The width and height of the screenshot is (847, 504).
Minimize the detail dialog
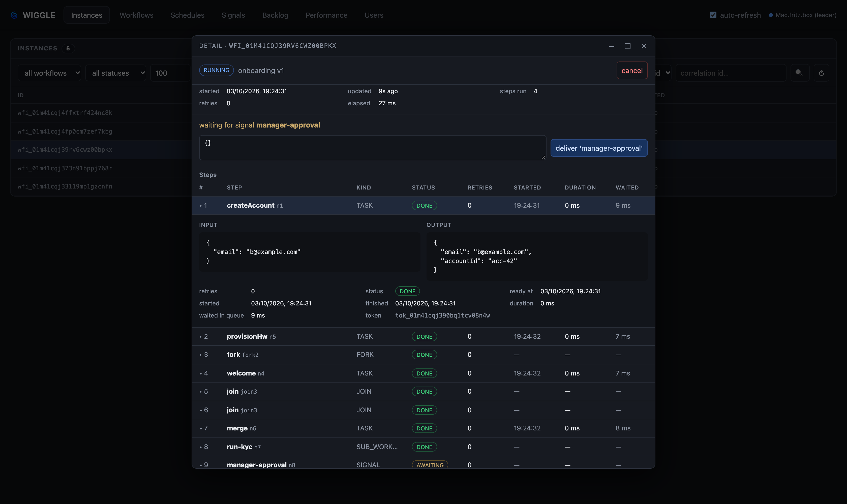[612, 46]
